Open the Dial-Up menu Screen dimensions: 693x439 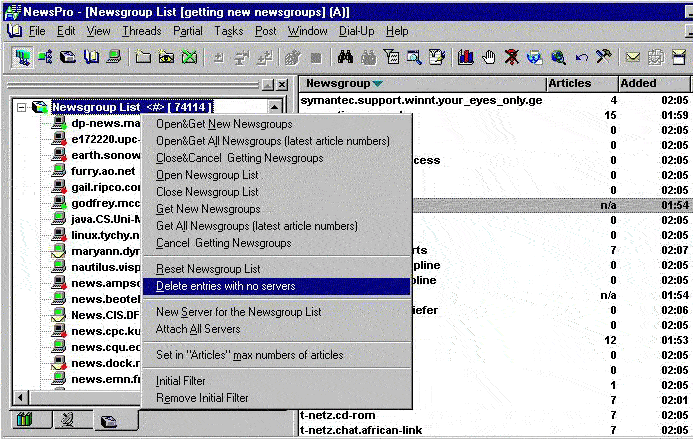[x=357, y=31]
